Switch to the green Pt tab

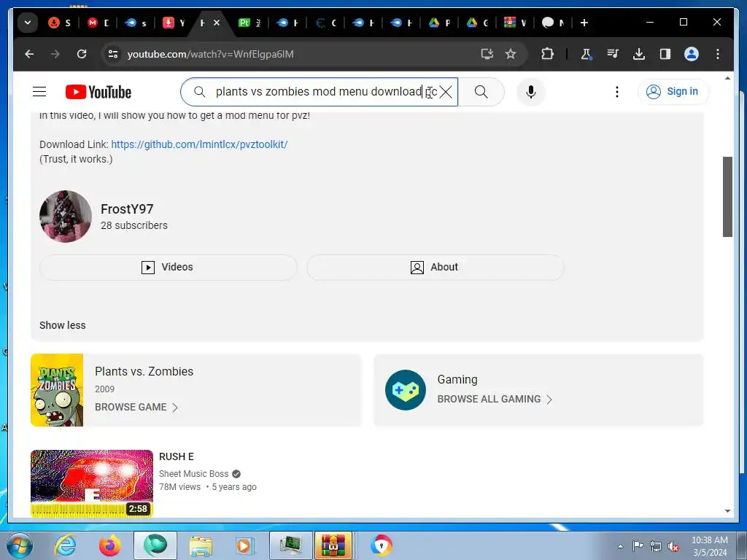[x=250, y=23]
